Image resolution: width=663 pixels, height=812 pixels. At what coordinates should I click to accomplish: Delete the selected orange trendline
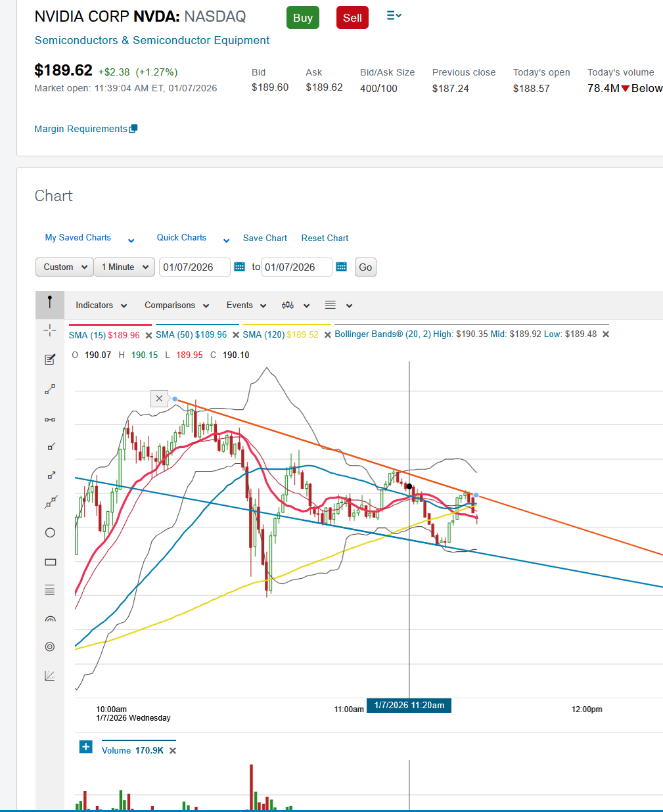pos(159,399)
